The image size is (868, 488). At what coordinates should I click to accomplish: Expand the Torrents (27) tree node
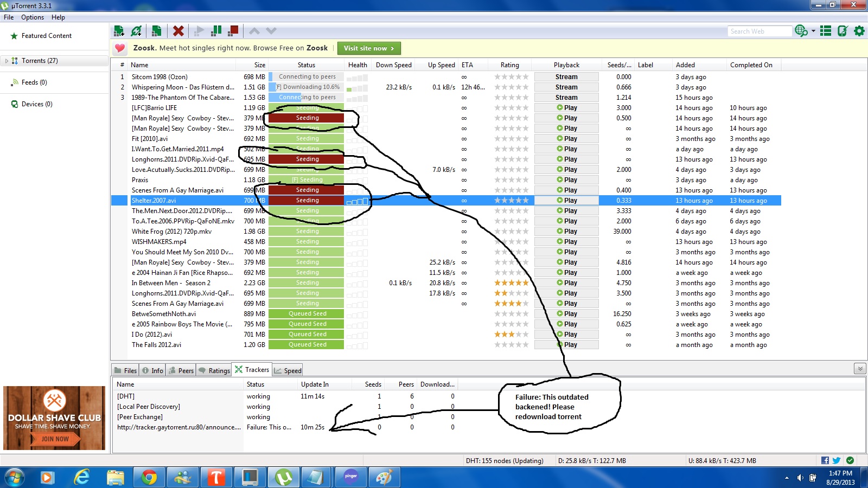pyautogui.click(x=7, y=61)
